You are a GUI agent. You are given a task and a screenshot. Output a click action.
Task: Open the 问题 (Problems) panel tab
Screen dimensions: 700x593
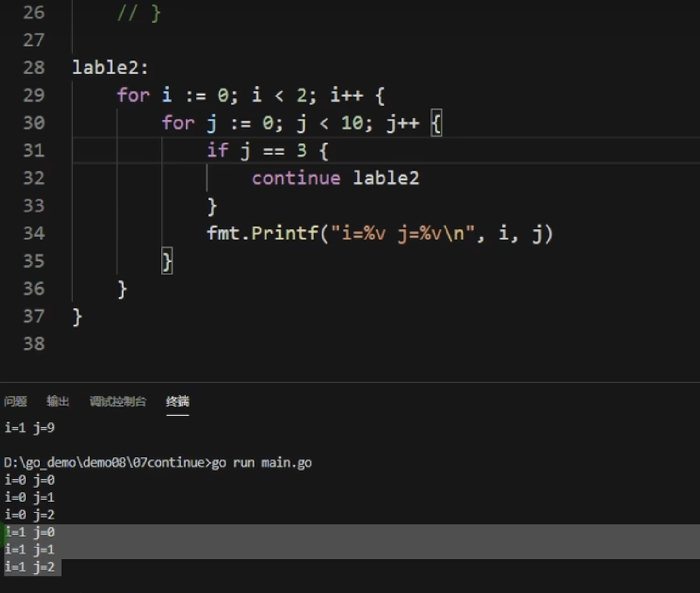[15, 401]
